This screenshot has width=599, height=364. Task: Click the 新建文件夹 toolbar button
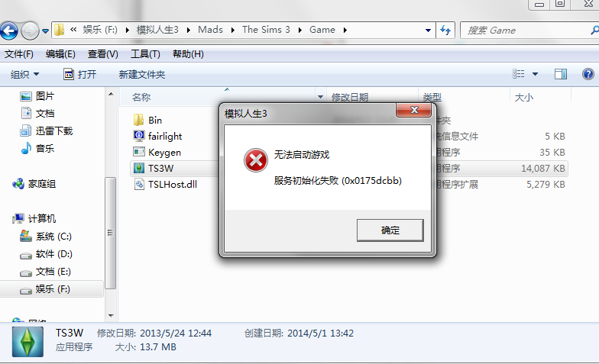tap(142, 75)
